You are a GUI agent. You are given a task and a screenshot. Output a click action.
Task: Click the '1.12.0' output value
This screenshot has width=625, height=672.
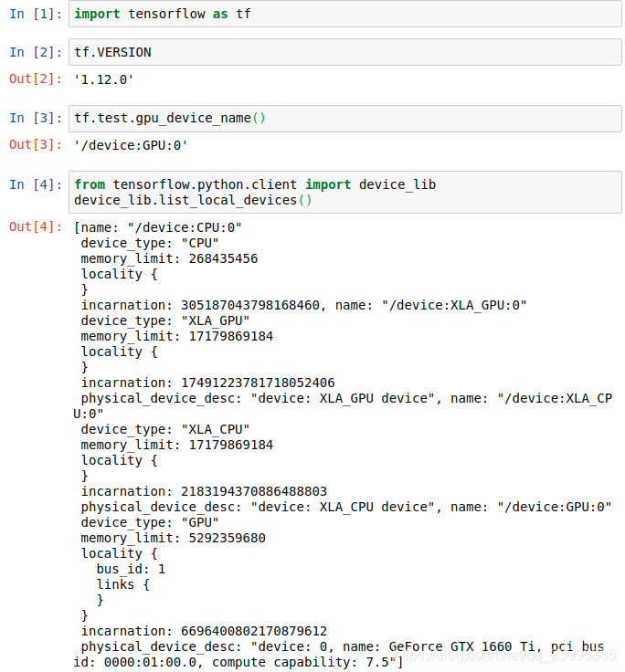(x=104, y=79)
